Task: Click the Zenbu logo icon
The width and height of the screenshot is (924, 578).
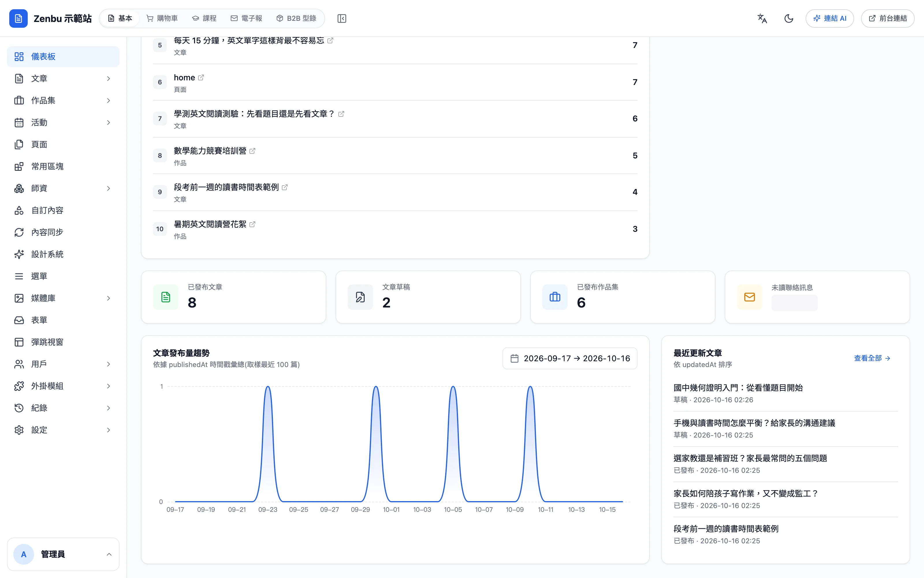Action: (18, 18)
